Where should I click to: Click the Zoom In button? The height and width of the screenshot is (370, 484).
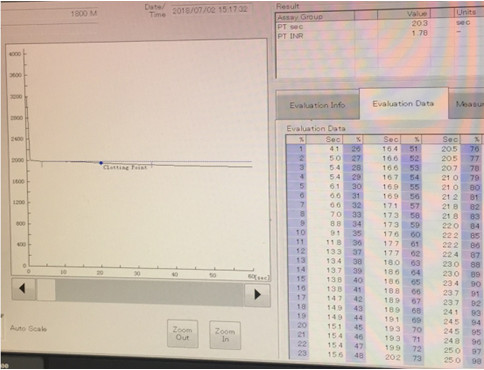pyautogui.click(x=225, y=335)
